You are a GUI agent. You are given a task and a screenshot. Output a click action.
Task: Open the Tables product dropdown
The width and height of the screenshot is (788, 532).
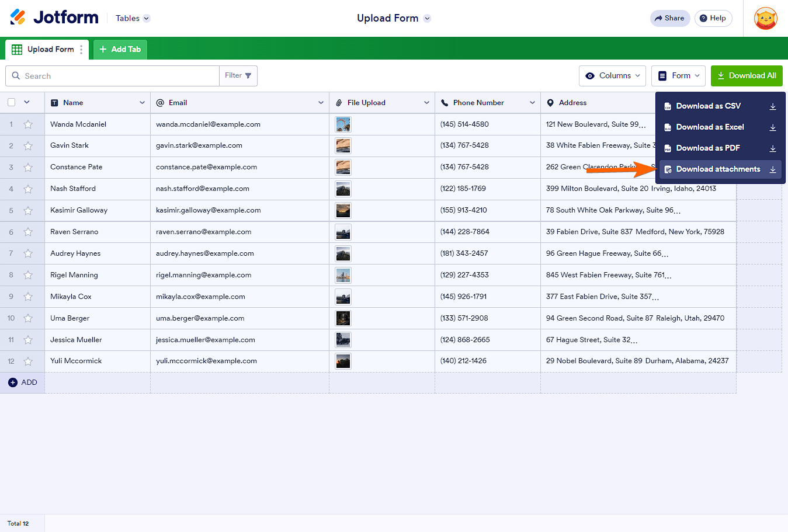coord(133,19)
